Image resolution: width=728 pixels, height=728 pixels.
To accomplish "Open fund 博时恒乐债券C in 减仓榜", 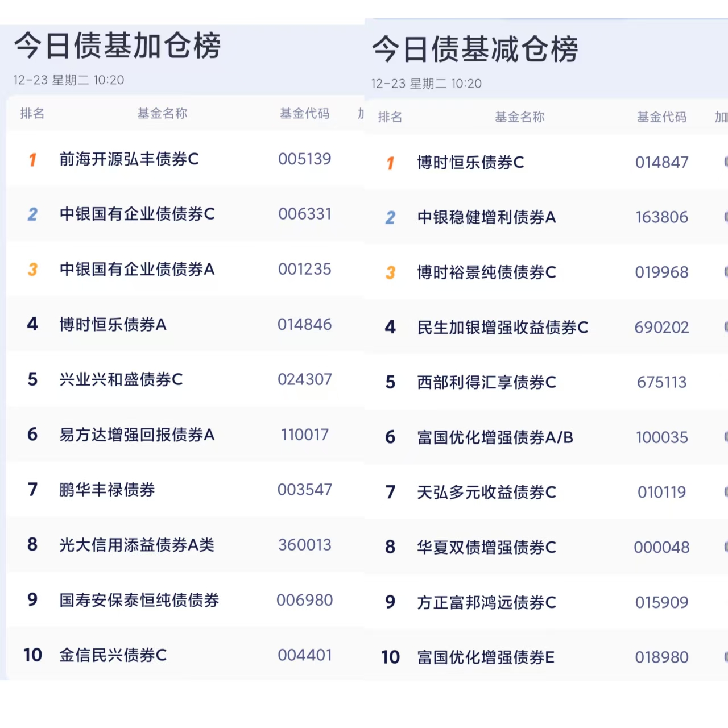I will 470,163.
